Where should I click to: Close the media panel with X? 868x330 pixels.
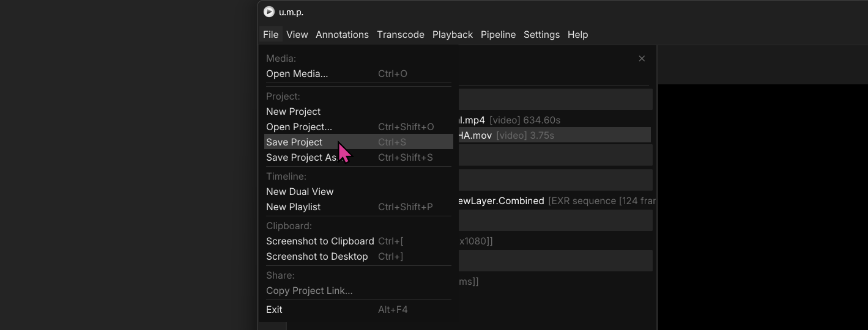pyautogui.click(x=642, y=59)
